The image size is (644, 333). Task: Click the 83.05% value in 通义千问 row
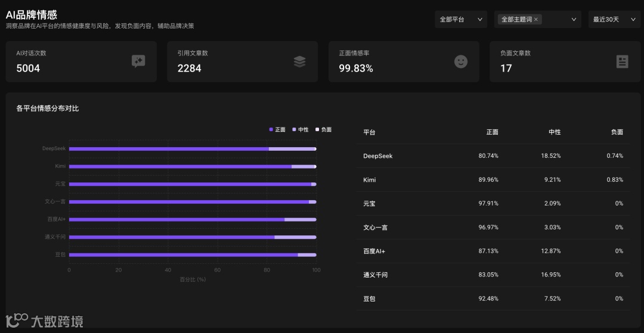(488, 275)
